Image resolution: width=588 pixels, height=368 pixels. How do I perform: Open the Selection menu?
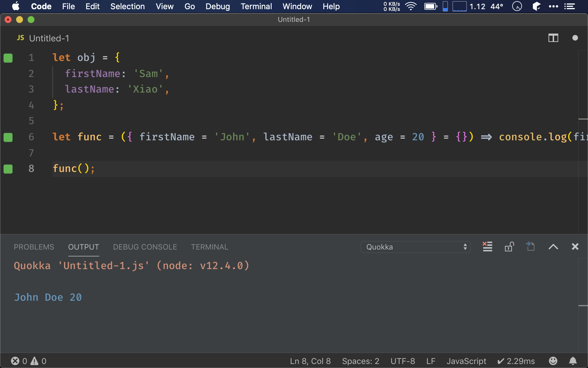127,6
